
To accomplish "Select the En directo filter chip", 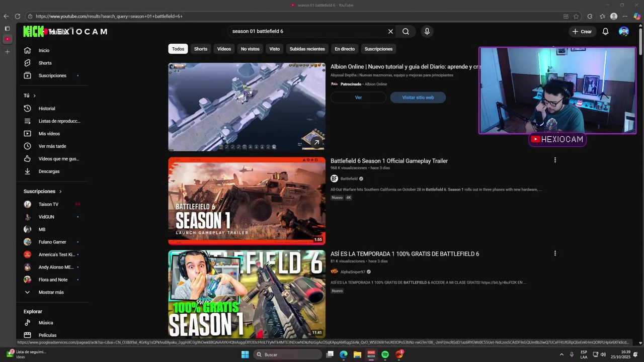I will [345, 49].
